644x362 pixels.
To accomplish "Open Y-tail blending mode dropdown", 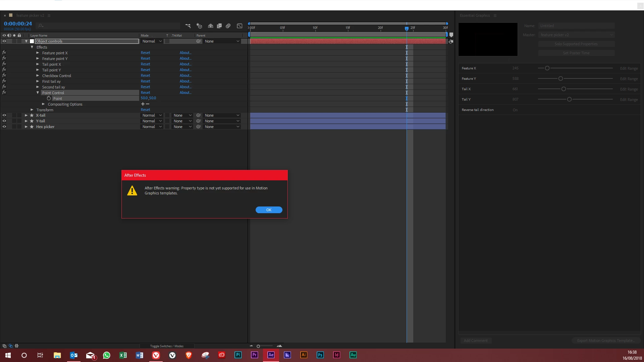I will tap(152, 121).
